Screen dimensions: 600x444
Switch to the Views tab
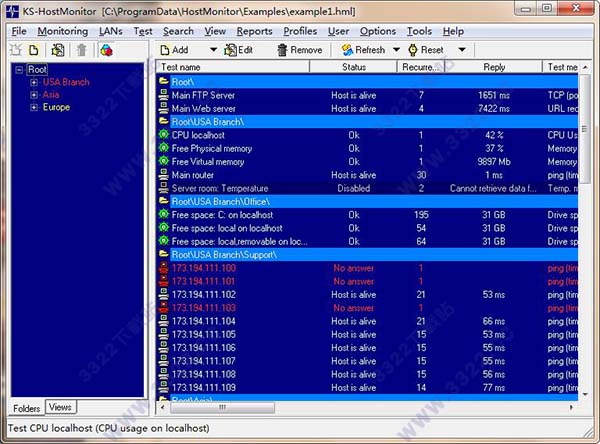point(60,407)
